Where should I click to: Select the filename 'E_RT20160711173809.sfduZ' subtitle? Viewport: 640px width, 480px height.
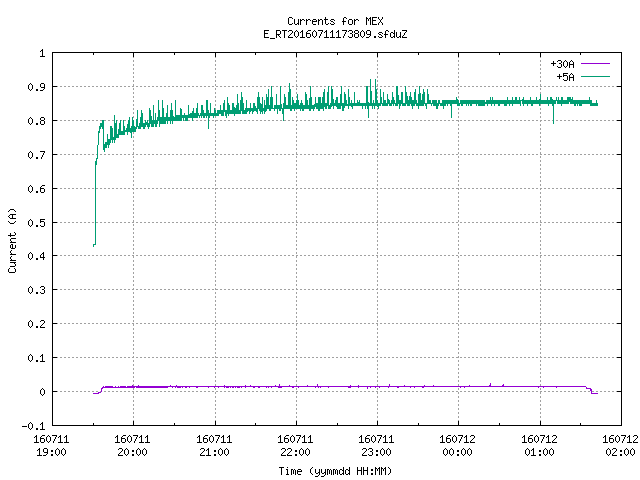335,34
